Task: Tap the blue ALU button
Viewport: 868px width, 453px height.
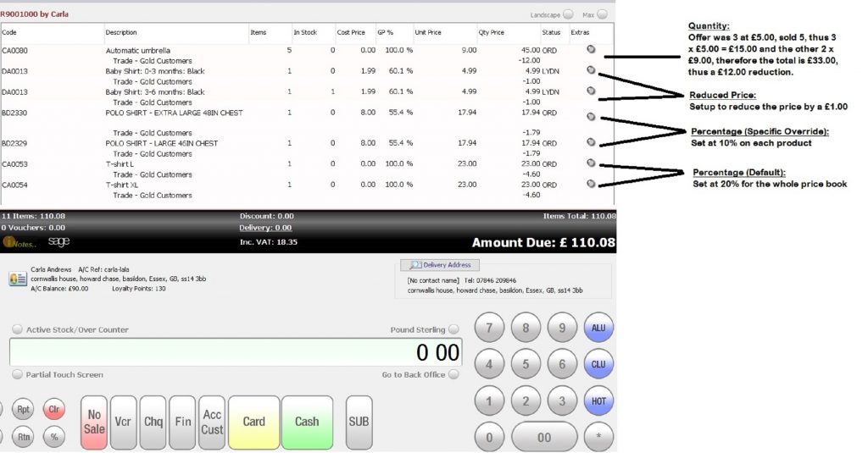Action: pyautogui.click(x=598, y=328)
